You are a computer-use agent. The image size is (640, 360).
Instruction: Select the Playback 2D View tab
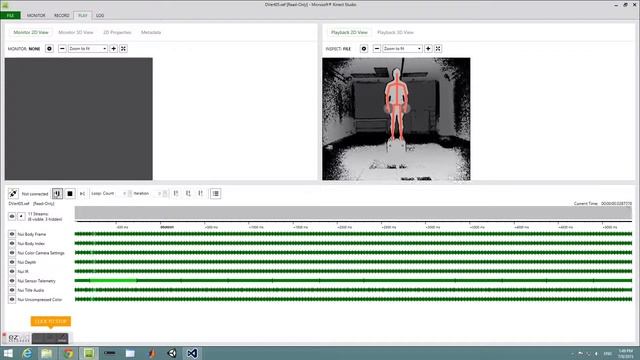tap(349, 32)
